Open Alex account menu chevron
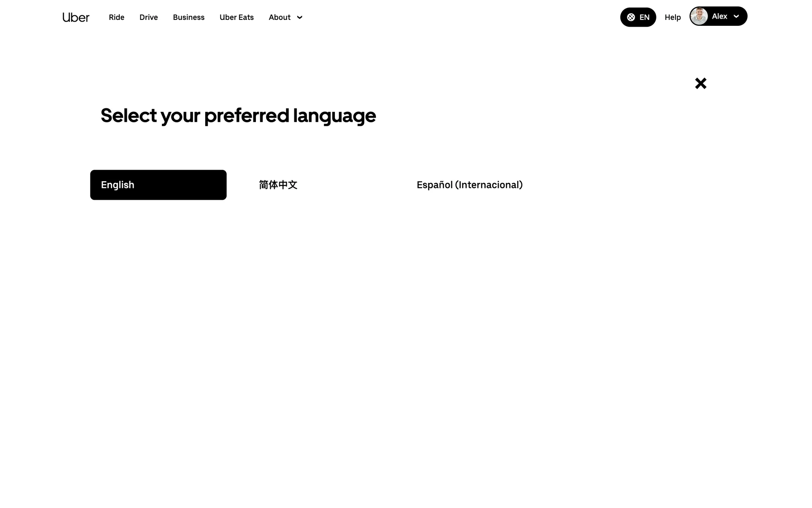This screenshot has width=812, height=508. click(x=736, y=17)
